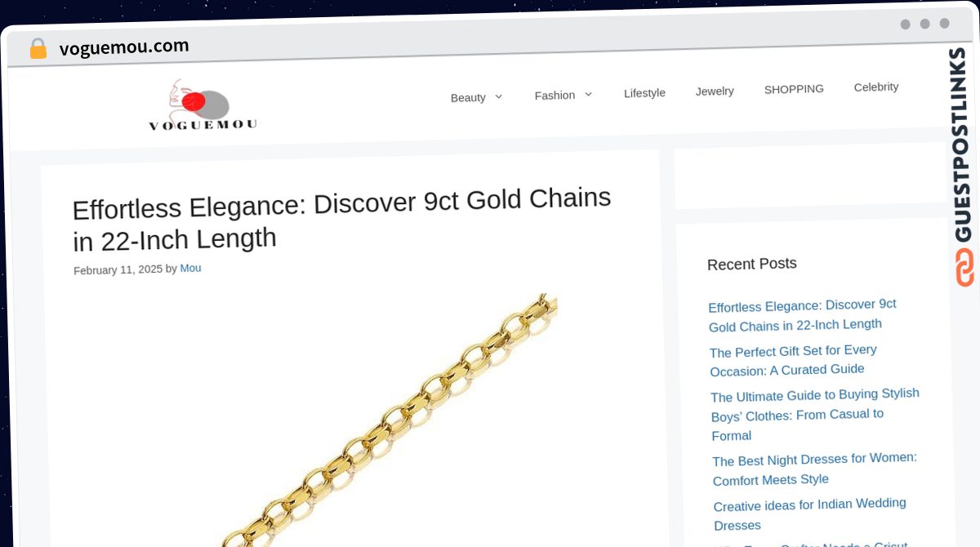Image resolution: width=980 pixels, height=547 pixels.
Task: Click the orange padlock icon
Action: [x=38, y=49]
